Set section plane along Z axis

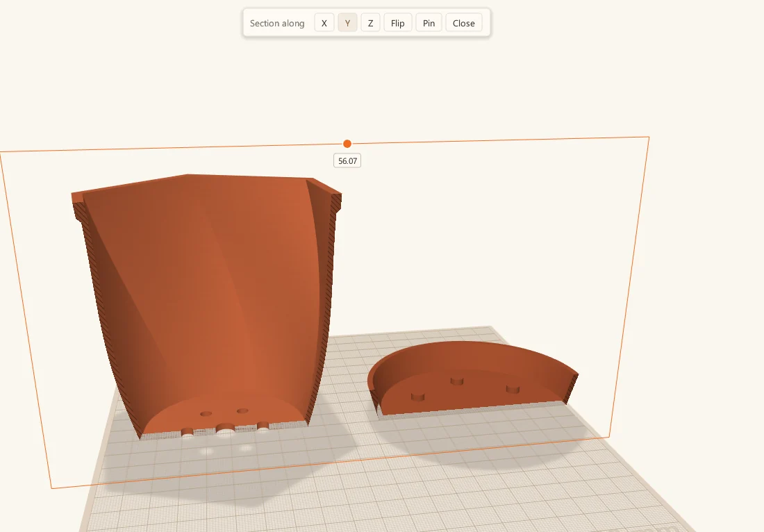coord(370,23)
